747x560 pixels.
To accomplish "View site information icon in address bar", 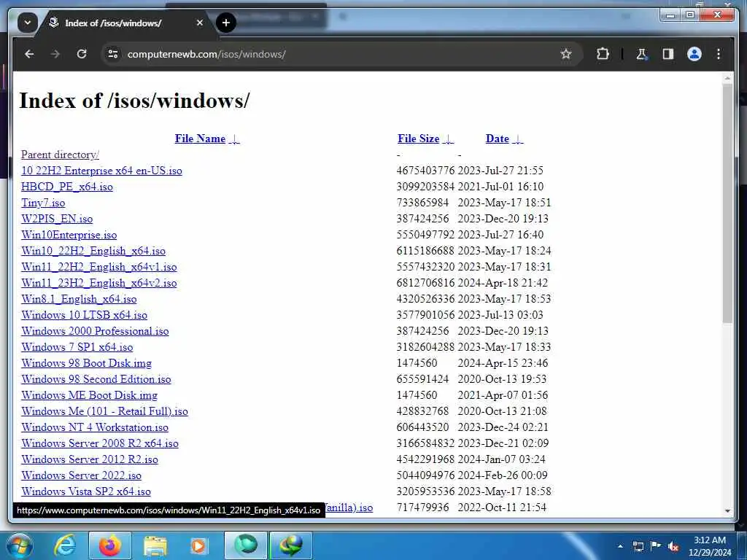I will [113, 54].
